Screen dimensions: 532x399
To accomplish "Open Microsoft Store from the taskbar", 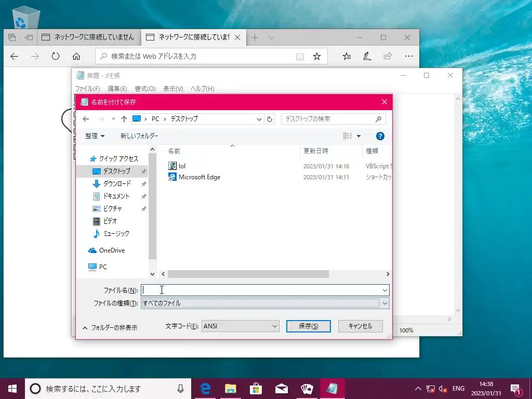I will (x=256, y=389).
